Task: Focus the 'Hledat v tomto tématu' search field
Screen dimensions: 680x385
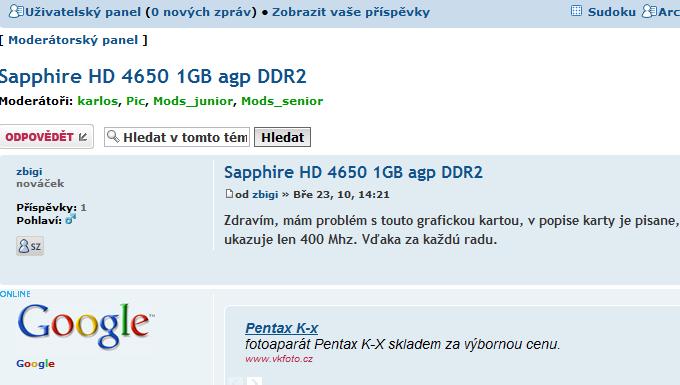Action: (177, 137)
